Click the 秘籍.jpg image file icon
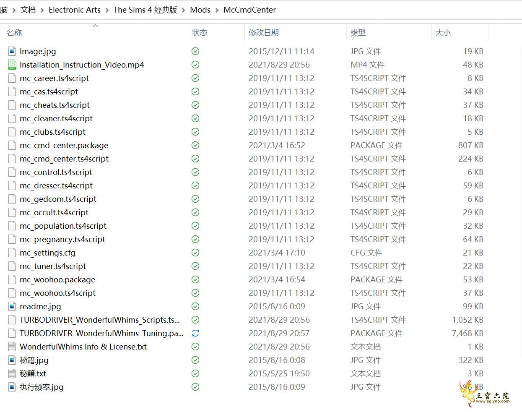522x420 pixels. [x=12, y=360]
